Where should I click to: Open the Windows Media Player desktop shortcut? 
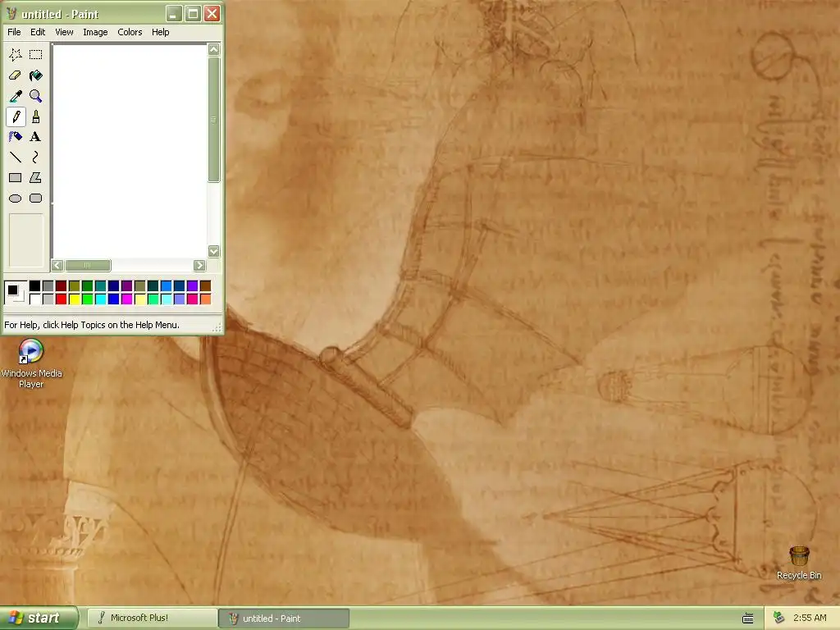pyautogui.click(x=31, y=363)
